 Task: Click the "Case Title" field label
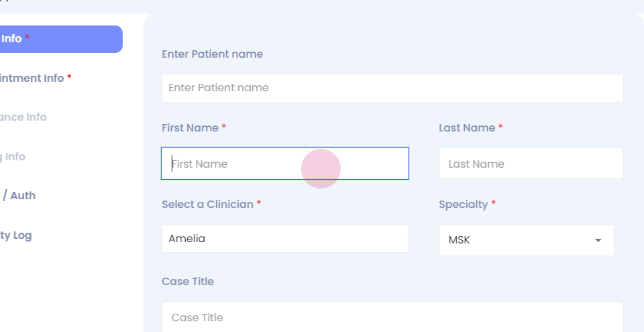[188, 281]
